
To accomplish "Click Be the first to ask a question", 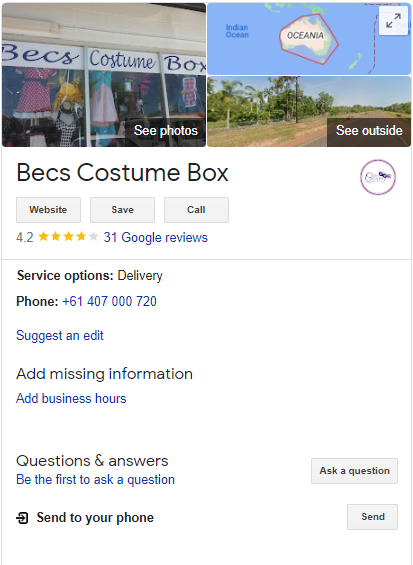I will pyautogui.click(x=96, y=480).
